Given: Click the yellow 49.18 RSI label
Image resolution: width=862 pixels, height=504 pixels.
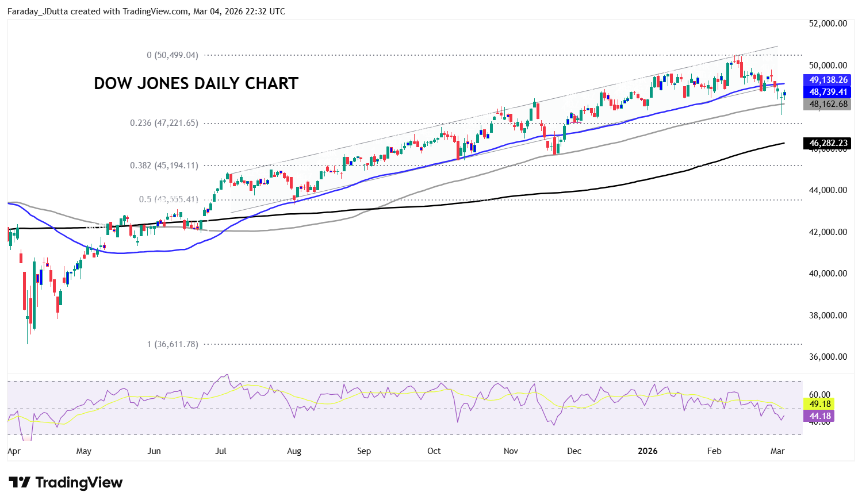Looking at the screenshot, I should point(819,404).
